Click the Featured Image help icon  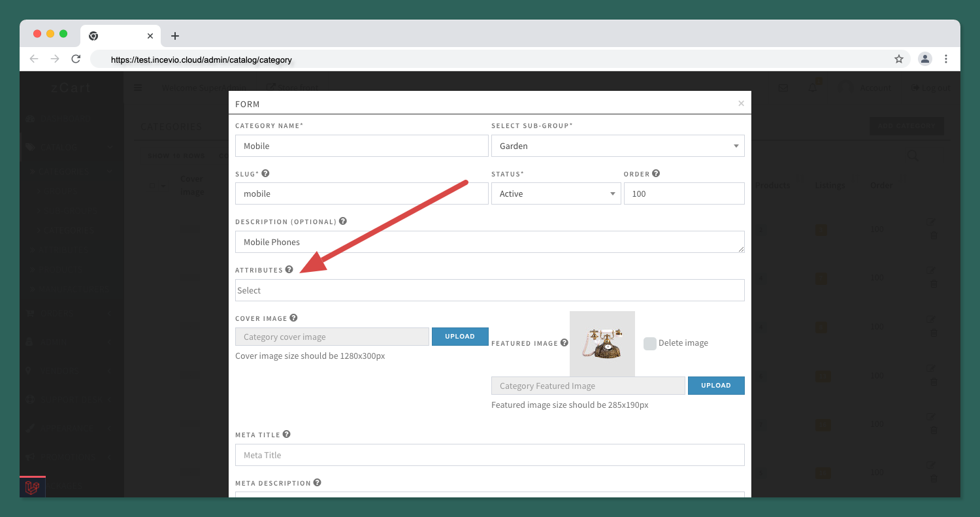pyautogui.click(x=564, y=342)
